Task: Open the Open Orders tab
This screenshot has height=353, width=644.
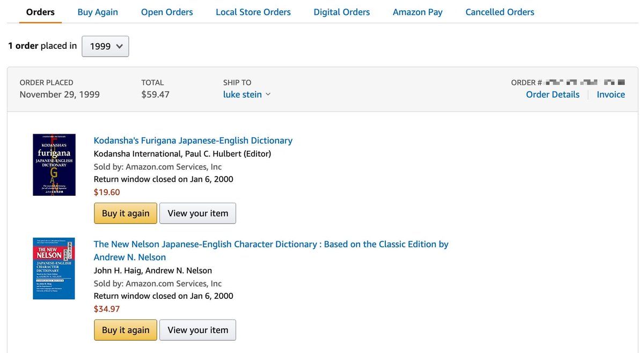Action: (167, 12)
